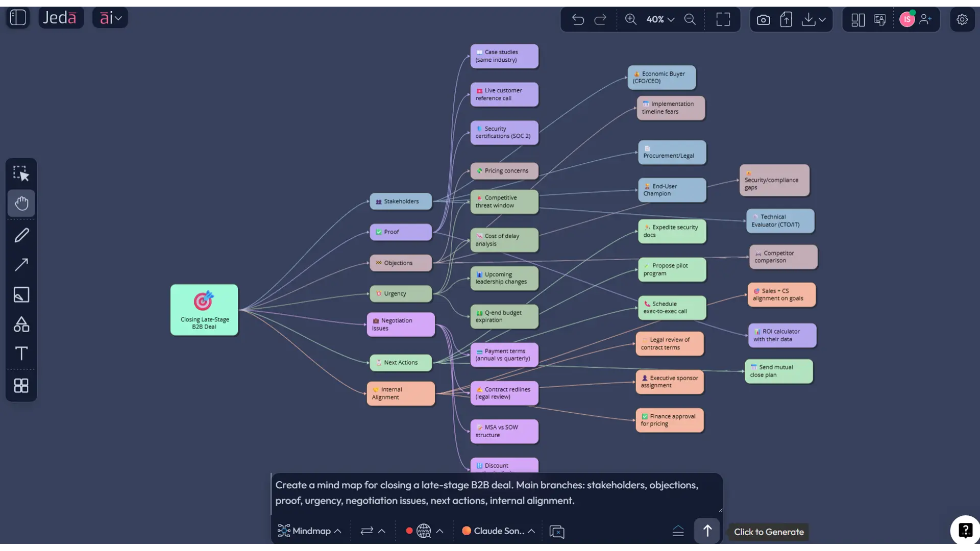Viewport: 980px width, 551px height.
Task: Click the mind map prompt text field
Action: click(x=495, y=493)
